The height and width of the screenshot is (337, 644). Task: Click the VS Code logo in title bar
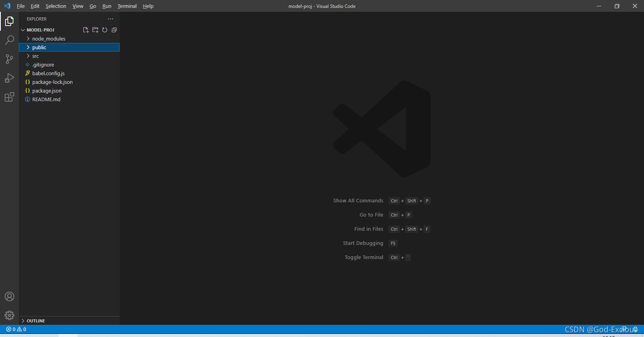7,6
